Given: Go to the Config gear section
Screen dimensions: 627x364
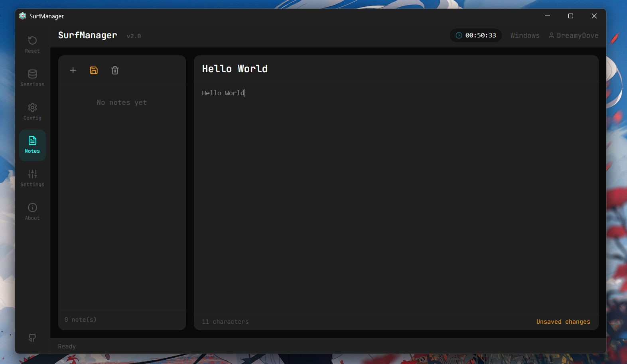Looking at the screenshot, I should click(x=32, y=112).
